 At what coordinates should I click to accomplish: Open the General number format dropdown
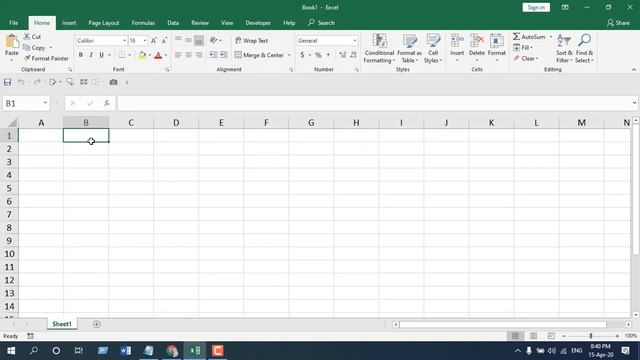click(354, 41)
